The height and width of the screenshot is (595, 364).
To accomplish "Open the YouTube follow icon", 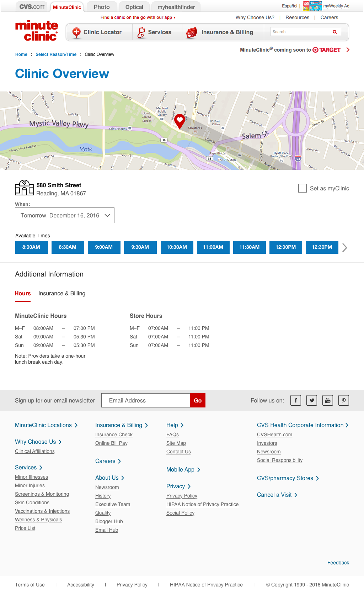I will point(328,400).
